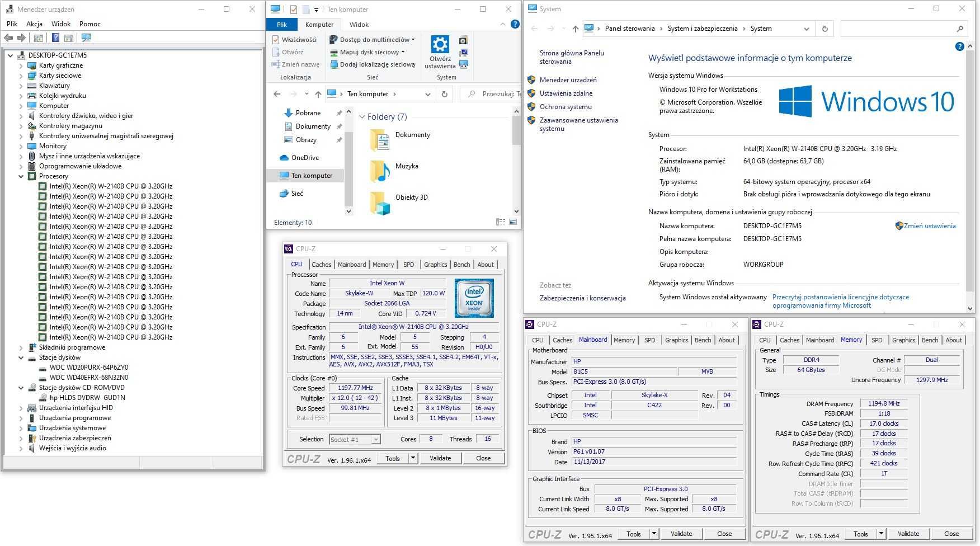Open Graphics tab in the CPU-Z Mainboard window
Screen dimensions: 980x546
[676, 340]
